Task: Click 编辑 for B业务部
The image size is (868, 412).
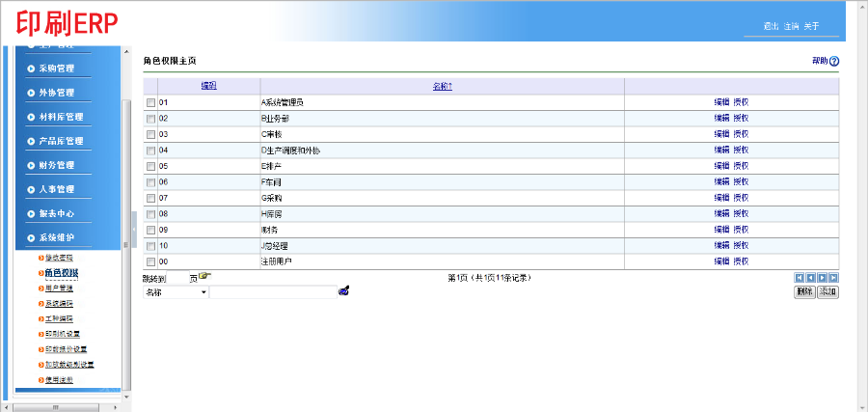Action: coord(721,118)
